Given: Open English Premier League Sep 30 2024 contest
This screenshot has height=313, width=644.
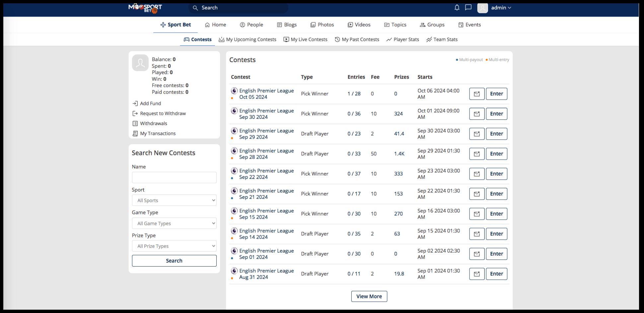Looking at the screenshot, I should coord(266,114).
